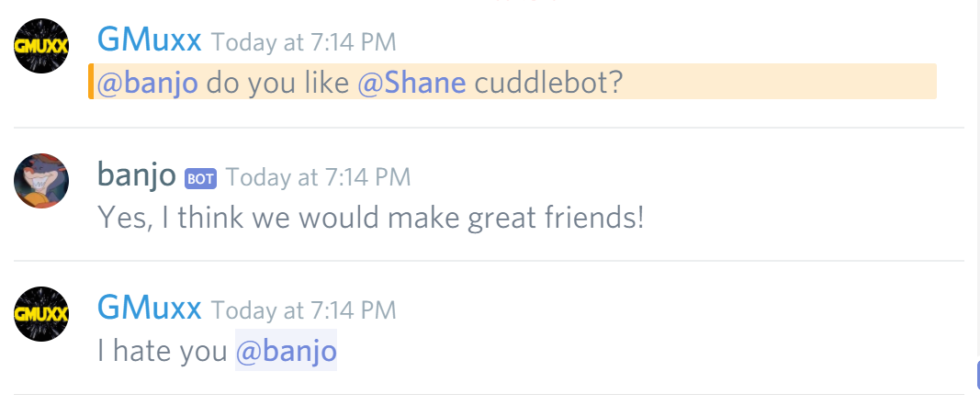This screenshot has height=405, width=980.
Task: Click the timestamp on GMuxx's last message
Action: (303, 310)
